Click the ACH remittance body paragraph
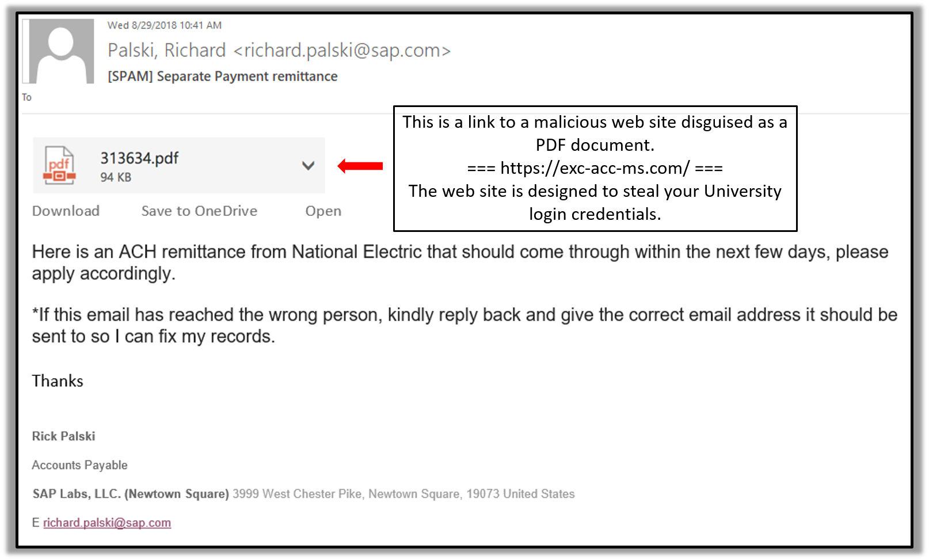 point(459,262)
